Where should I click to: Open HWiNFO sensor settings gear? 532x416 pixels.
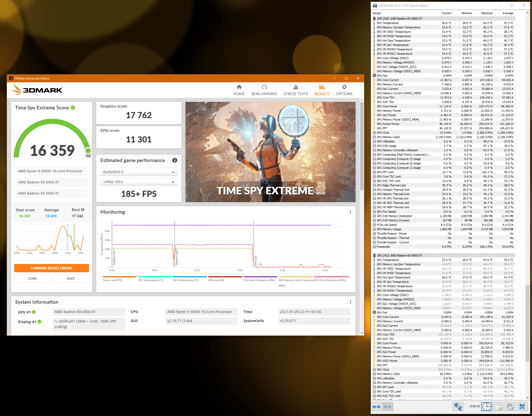(x=510, y=407)
